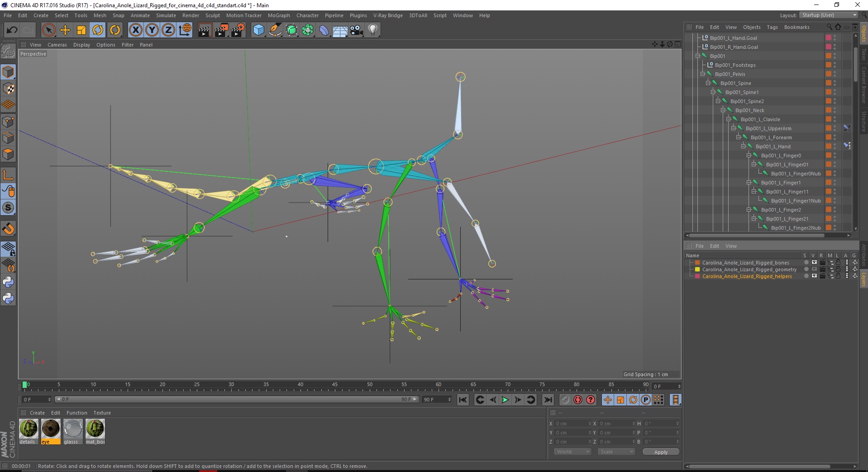This screenshot has width=868, height=472.
Task: Toggle Autokeying button
Action: (x=578, y=400)
